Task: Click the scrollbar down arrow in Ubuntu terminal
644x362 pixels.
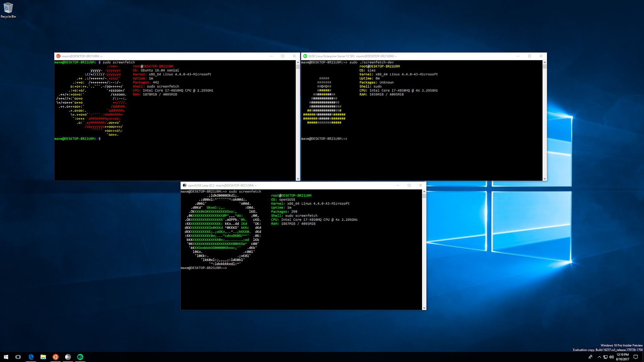Action: [298, 178]
